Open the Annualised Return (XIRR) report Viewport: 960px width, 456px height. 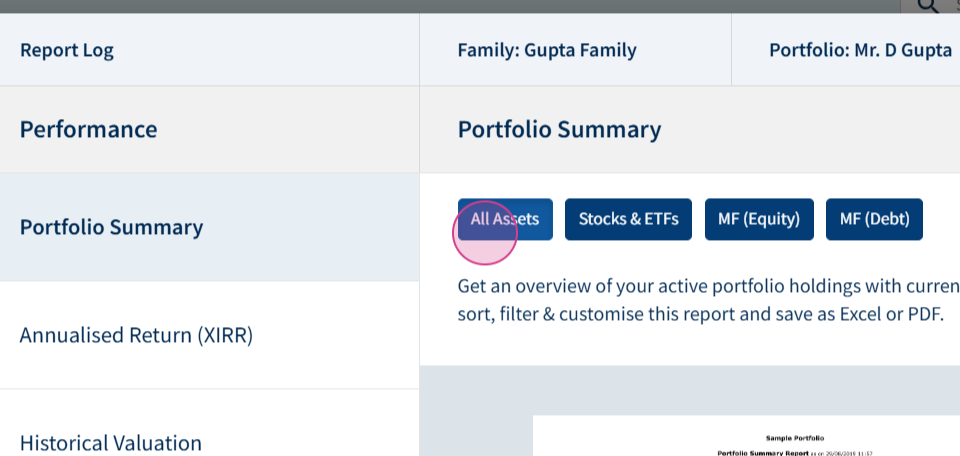[x=209, y=335]
